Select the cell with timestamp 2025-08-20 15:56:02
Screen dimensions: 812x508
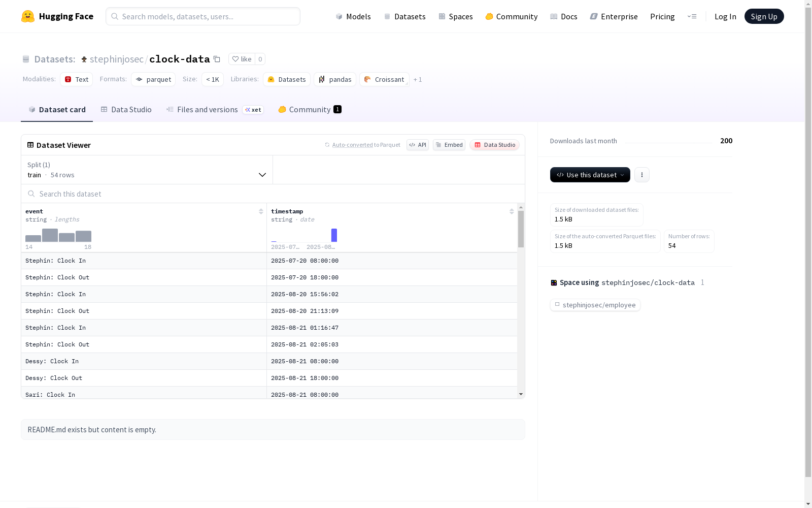pyautogui.click(x=392, y=294)
